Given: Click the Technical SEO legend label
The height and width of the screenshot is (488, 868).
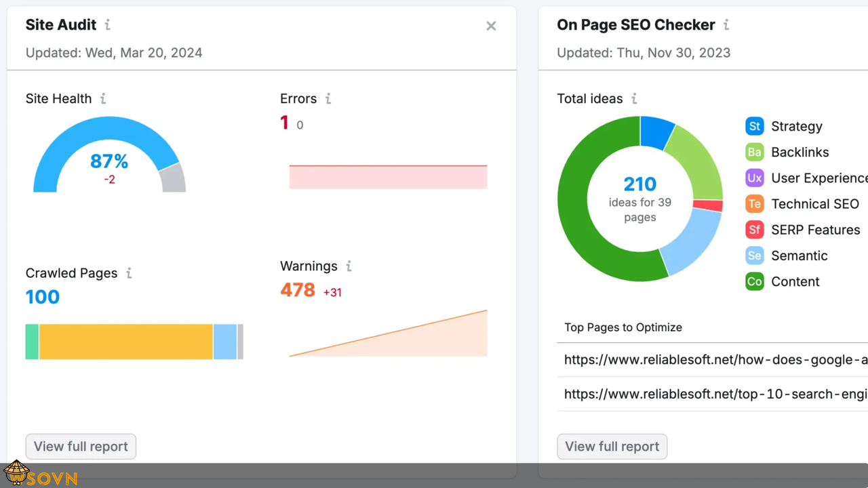Looking at the screenshot, I should (815, 203).
